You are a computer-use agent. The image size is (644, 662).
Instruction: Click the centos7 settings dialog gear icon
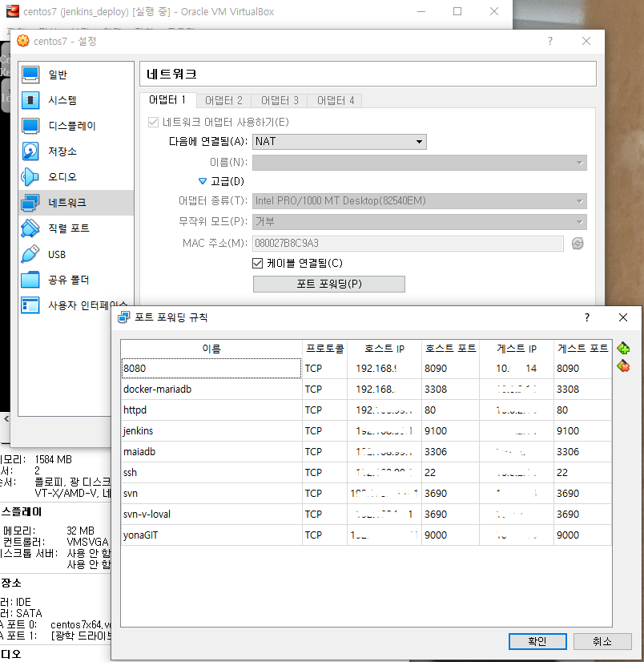click(22, 41)
